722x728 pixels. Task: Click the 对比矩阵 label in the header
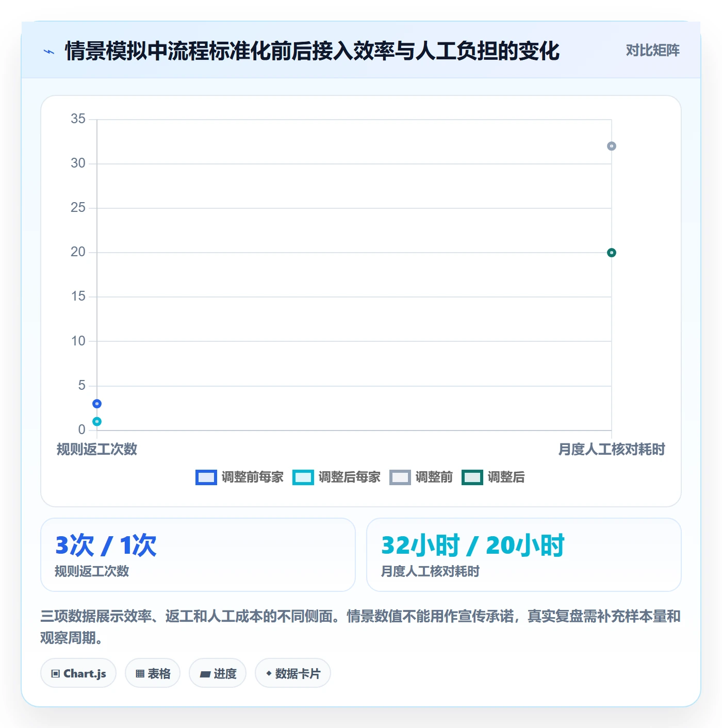652,50
